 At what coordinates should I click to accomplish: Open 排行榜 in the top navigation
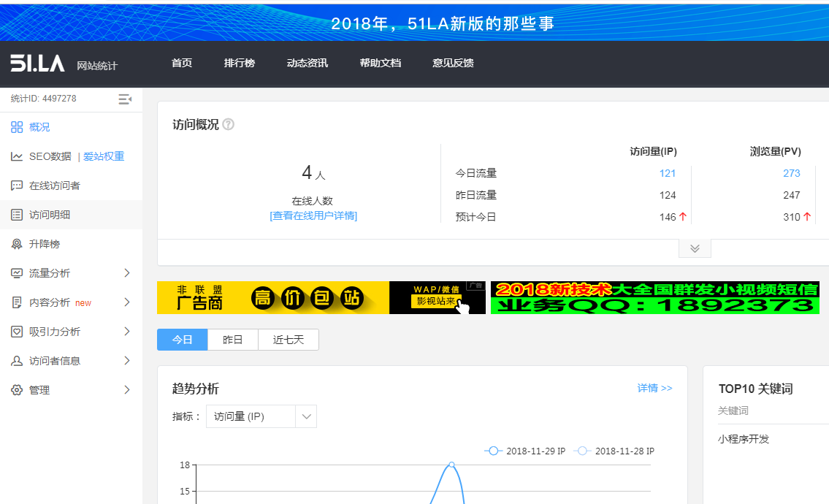click(x=239, y=63)
